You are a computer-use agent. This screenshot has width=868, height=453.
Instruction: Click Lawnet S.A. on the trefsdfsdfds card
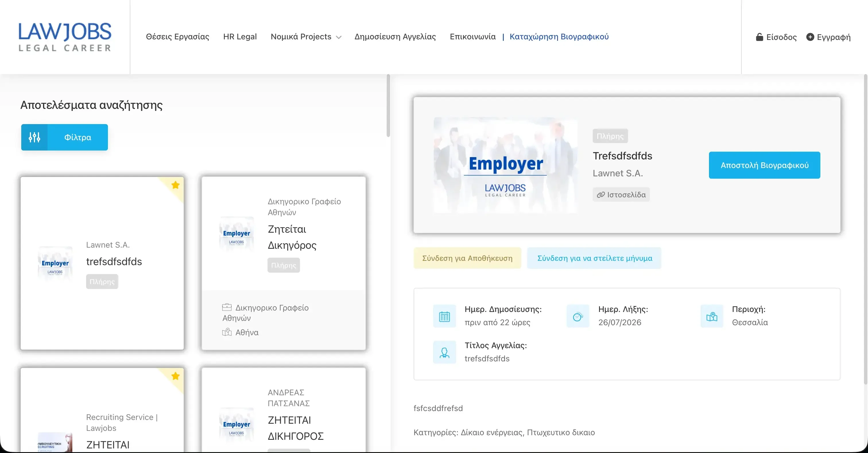coord(108,245)
